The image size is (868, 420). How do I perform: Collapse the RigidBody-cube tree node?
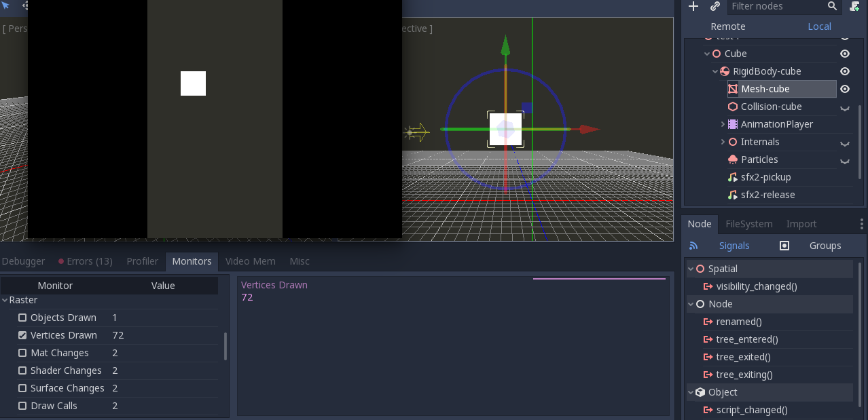[x=715, y=71]
